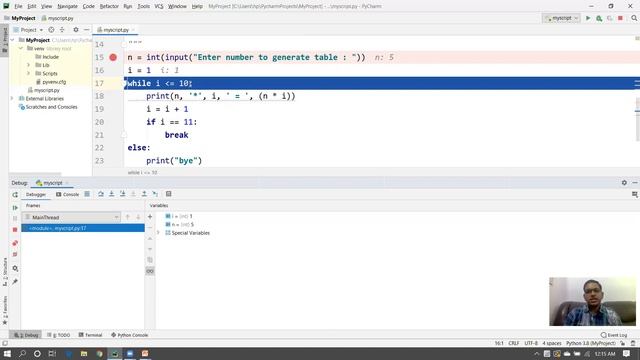Screen dimensions: 640x360
Task: Add a new watch with plus icon
Action: [x=150, y=217]
